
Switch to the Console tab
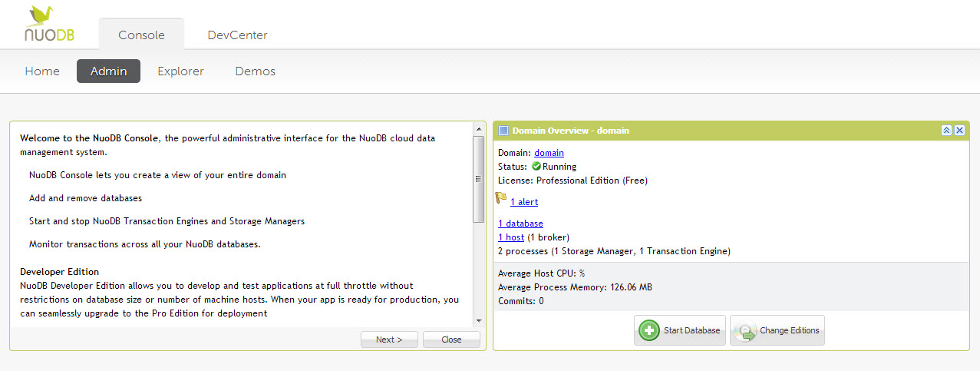[x=141, y=35]
